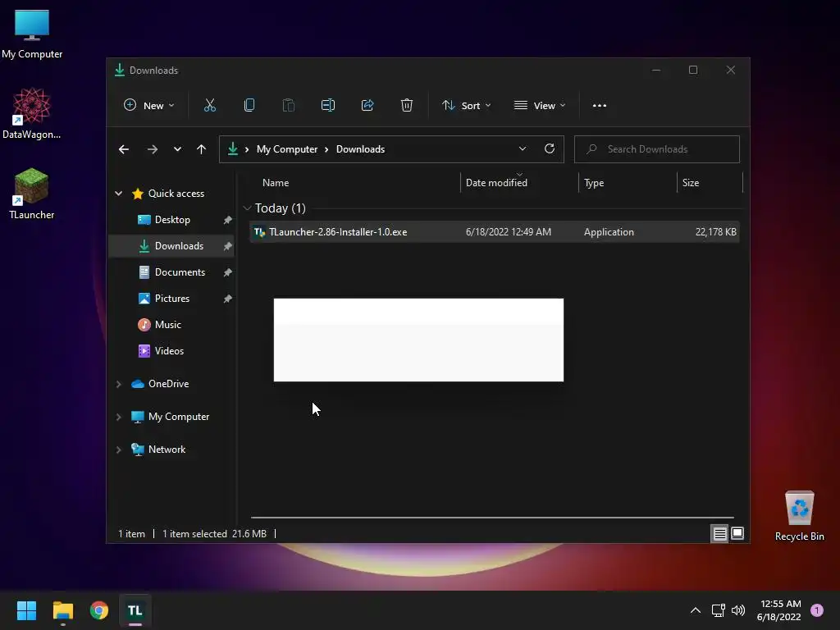This screenshot has height=630, width=840.
Task: Click the Delete trash can icon
Action: click(407, 106)
